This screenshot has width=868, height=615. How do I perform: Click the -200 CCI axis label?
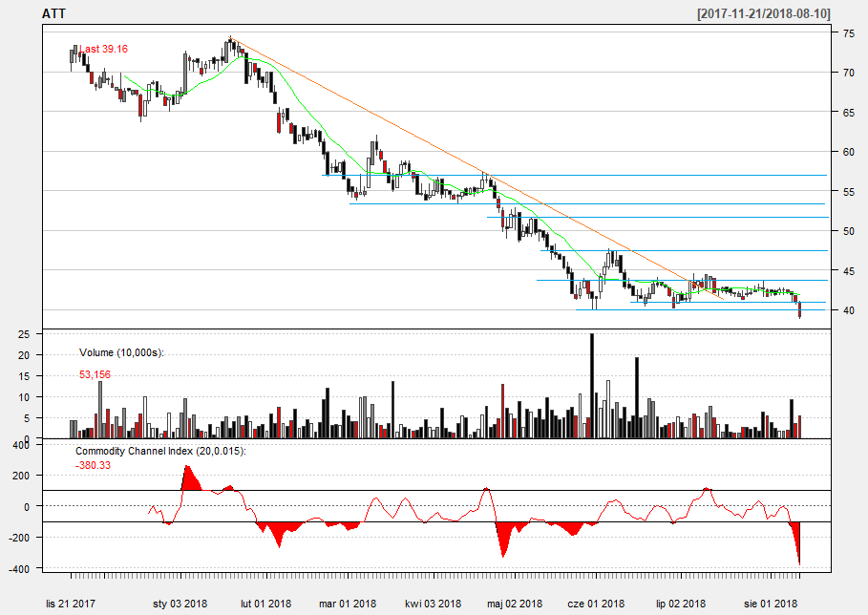pos(19,538)
